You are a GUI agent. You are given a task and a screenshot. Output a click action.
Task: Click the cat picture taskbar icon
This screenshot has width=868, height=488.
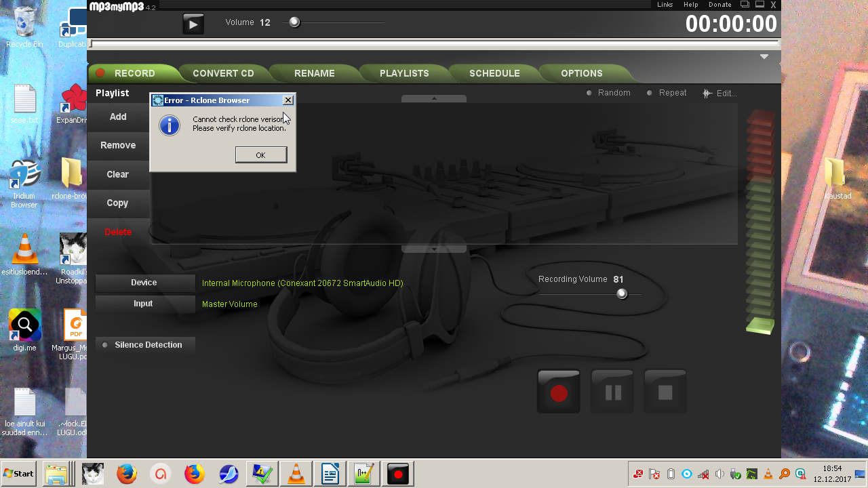[93, 474]
